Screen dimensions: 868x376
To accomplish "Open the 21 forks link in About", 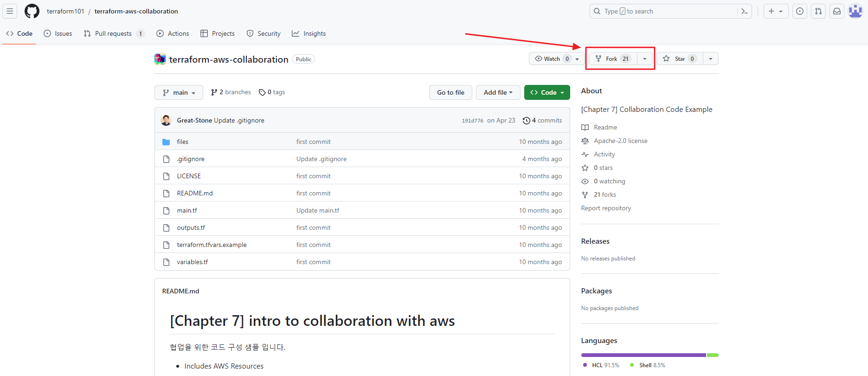I will click(605, 194).
